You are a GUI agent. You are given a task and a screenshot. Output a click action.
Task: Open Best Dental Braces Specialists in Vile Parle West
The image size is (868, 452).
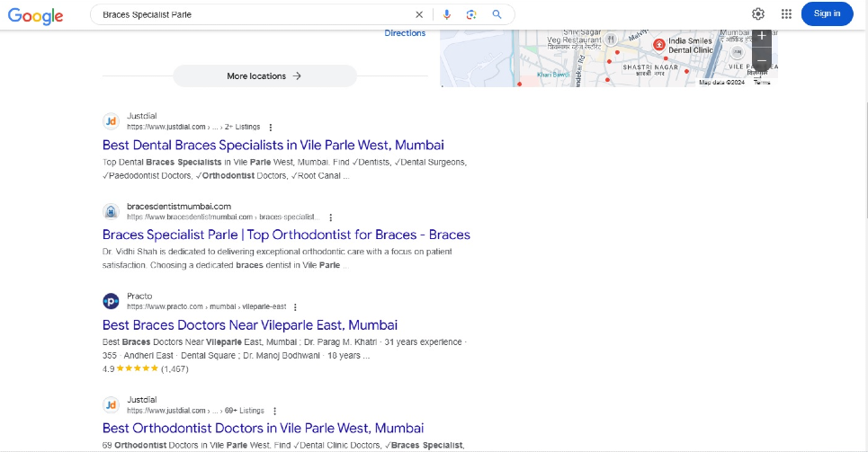tap(273, 145)
